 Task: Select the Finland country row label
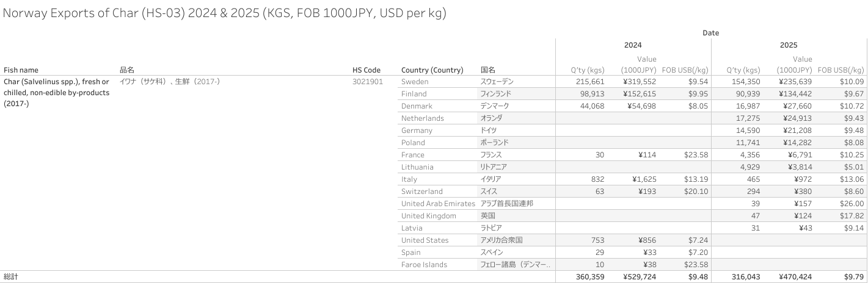coord(414,94)
